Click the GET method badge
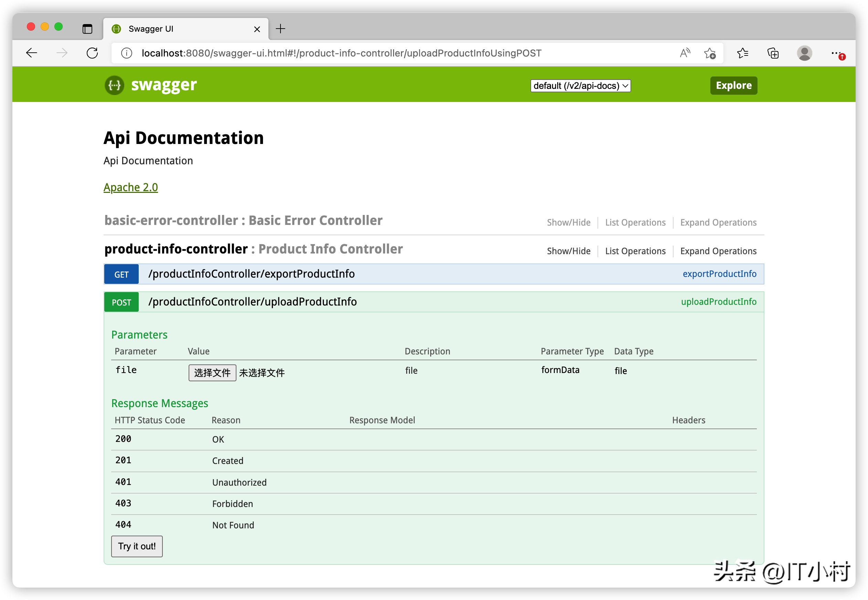The height and width of the screenshot is (600, 868). [x=121, y=275]
